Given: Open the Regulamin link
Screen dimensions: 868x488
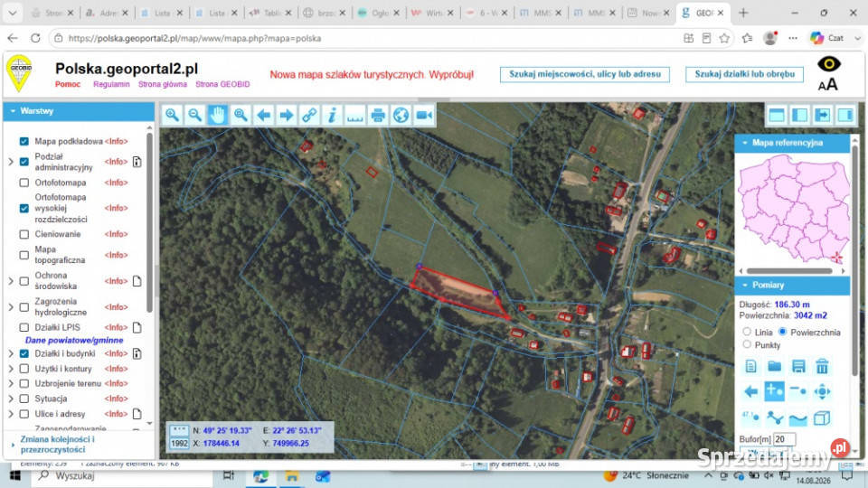Looking at the screenshot, I should (x=111, y=84).
